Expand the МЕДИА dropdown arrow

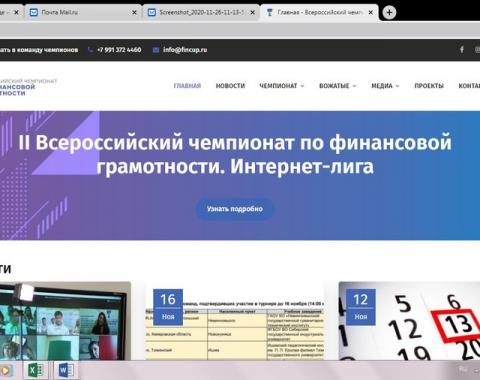coord(397,86)
